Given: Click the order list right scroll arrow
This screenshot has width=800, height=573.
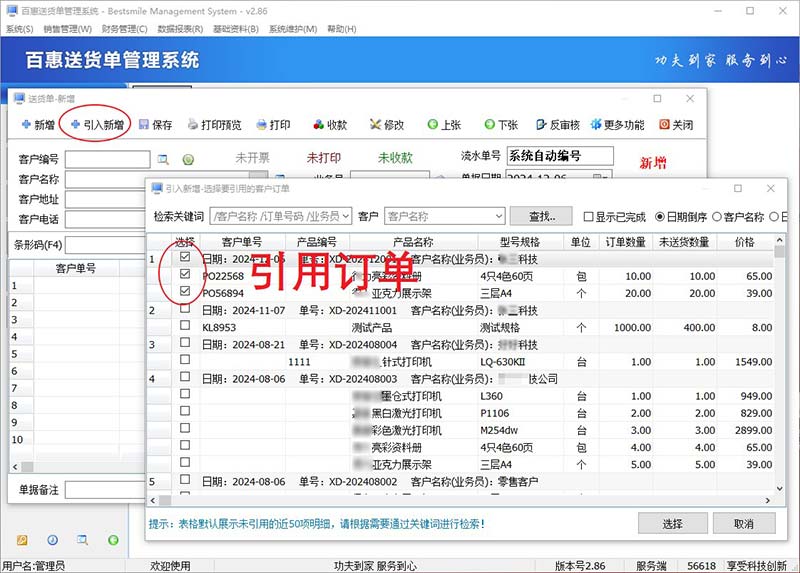Looking at the screenshot, I should pos(768,501).
